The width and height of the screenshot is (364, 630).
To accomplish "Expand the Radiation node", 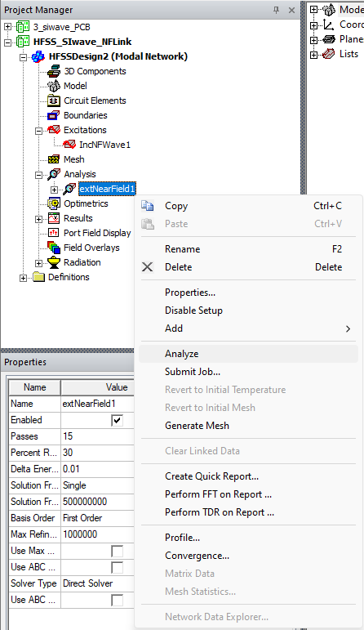I will tap(38, 263).
